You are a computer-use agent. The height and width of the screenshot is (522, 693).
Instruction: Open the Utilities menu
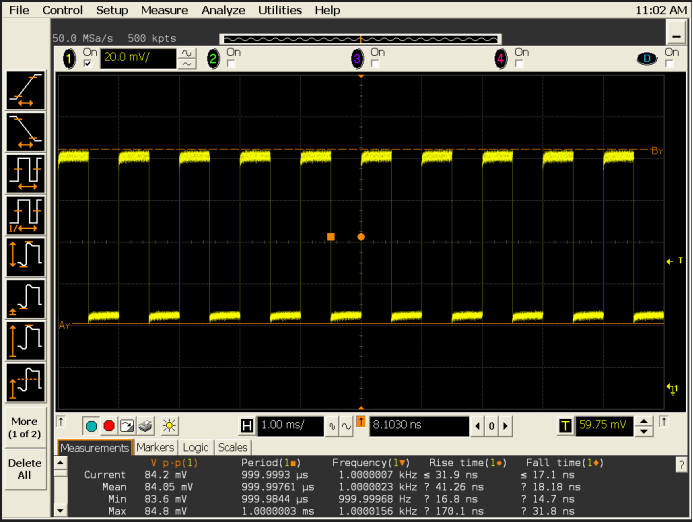[x=280, y=10]
